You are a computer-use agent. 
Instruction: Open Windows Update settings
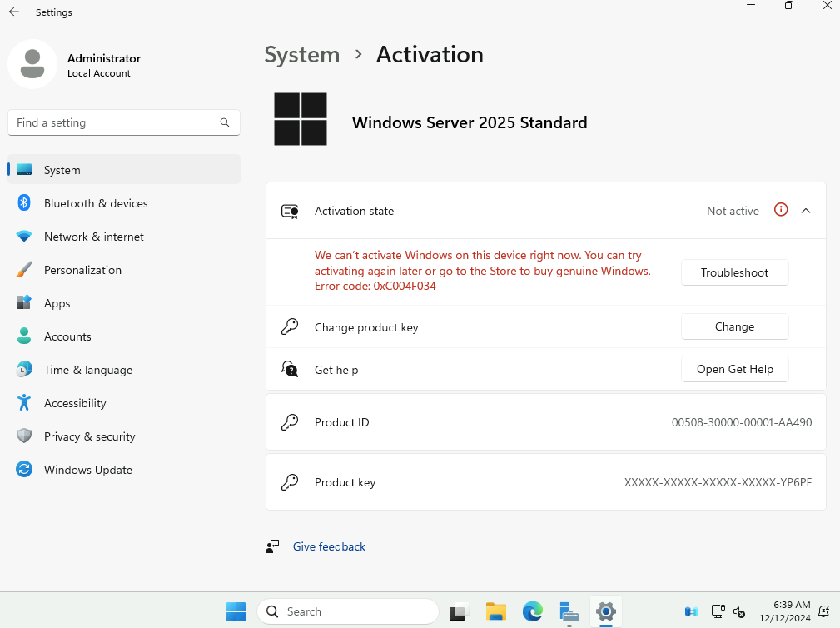[x=124, y=470]
